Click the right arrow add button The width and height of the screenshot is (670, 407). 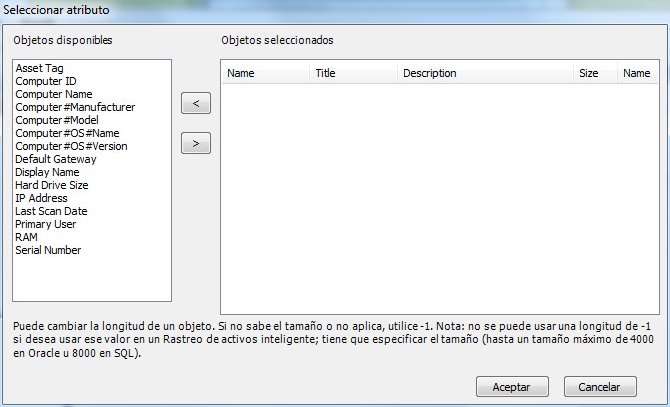click(196, 143)
